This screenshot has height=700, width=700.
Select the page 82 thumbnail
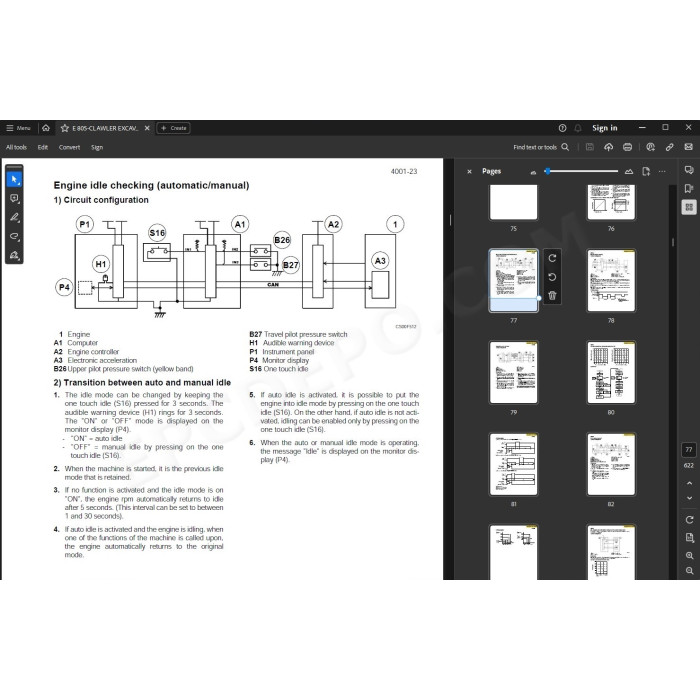click(x=611, y=464)
